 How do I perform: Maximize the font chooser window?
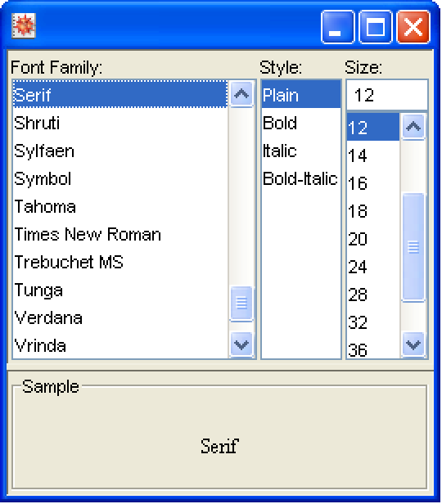click(376, 27)
